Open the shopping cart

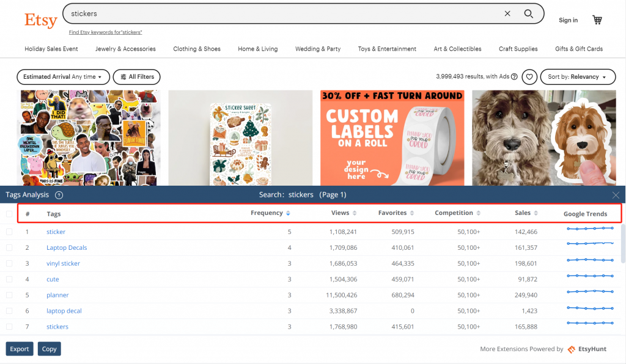[x=597, y=20]
